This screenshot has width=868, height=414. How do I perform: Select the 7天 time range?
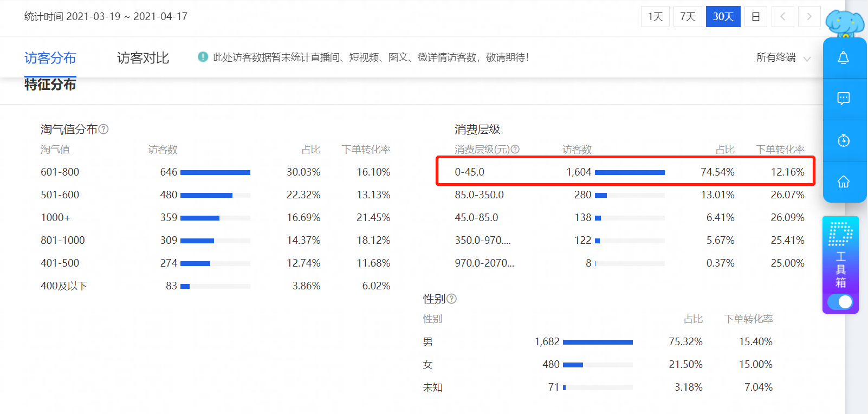tap(688, 17)
